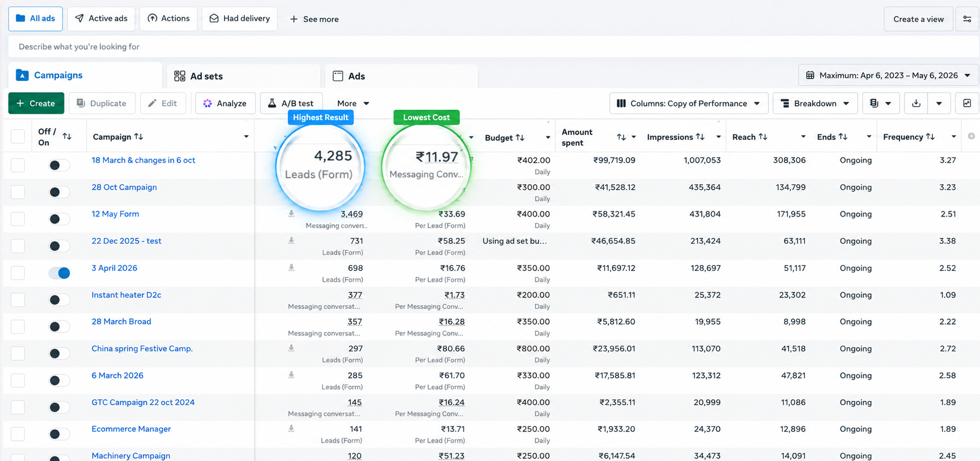Screen dimensions: 980x461
Task: Open the Instant heater D2c campaign link
Action: click(x=126, y=295)
